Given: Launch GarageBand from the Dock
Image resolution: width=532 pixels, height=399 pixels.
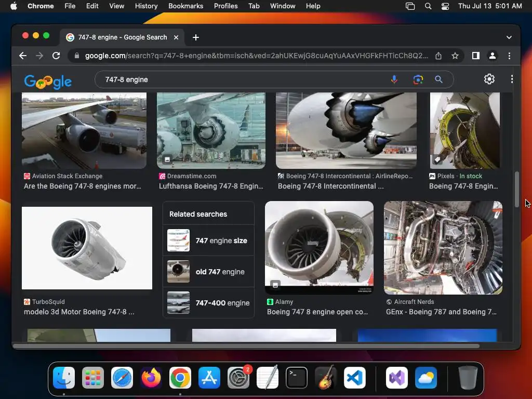Looking at the screenshot, I should coord(326,378).
